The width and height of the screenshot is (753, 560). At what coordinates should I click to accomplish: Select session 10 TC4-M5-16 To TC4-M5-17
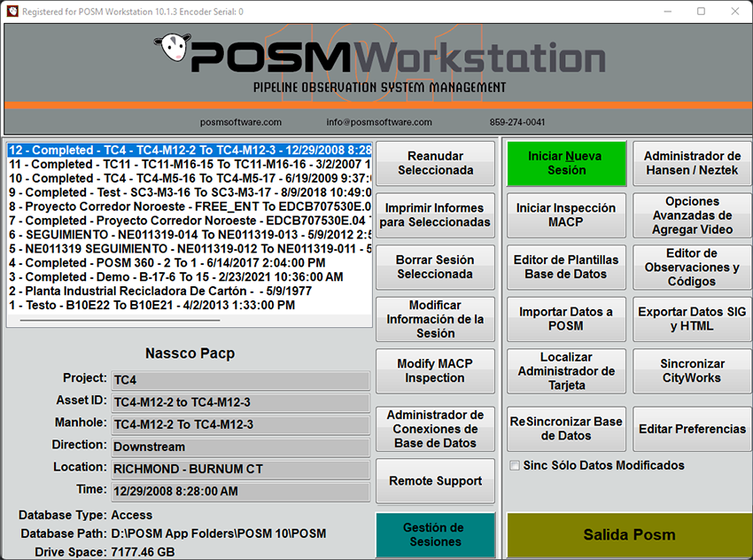[x=190, y=178]
